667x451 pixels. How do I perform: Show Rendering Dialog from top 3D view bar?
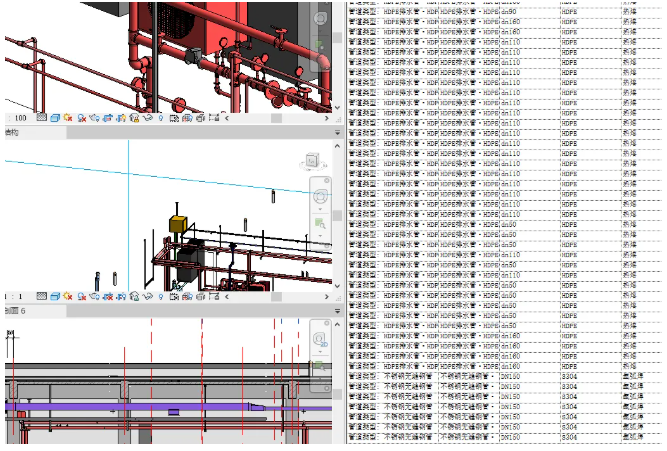(94, 118)
